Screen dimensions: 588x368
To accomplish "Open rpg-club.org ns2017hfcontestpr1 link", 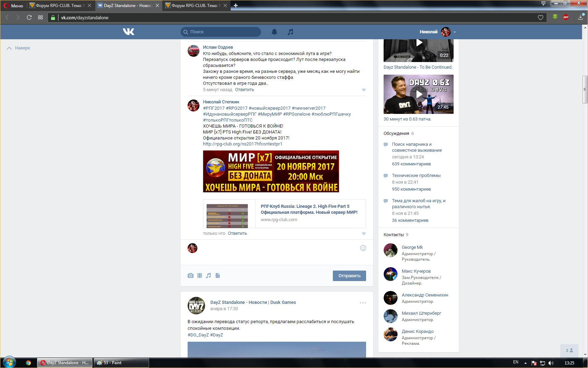I will 243,144.
